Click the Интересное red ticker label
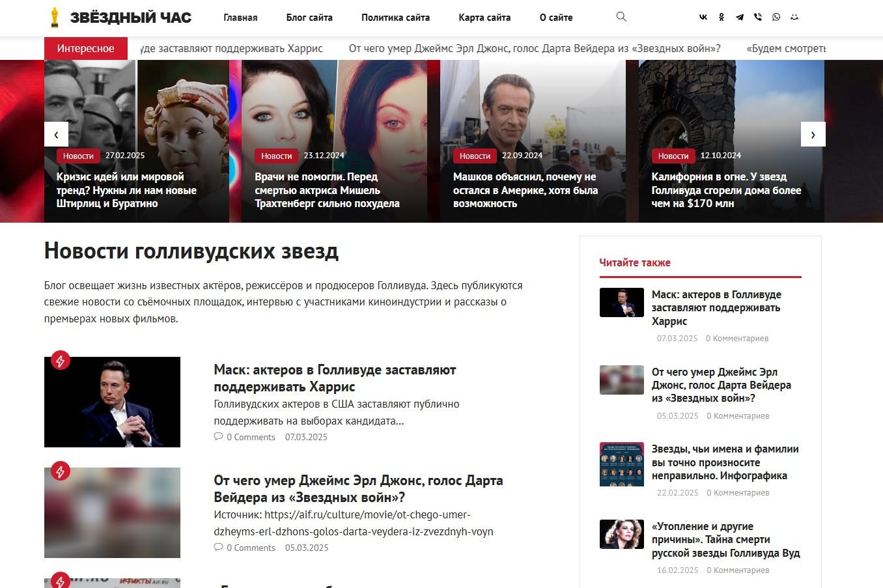This screenshot has height=588, width=883. point(85,48)
